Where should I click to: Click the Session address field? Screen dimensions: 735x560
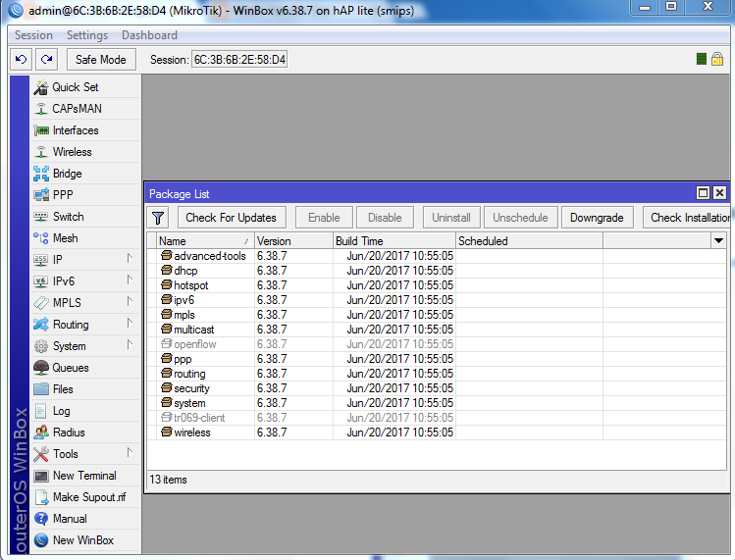click(239, 60)
